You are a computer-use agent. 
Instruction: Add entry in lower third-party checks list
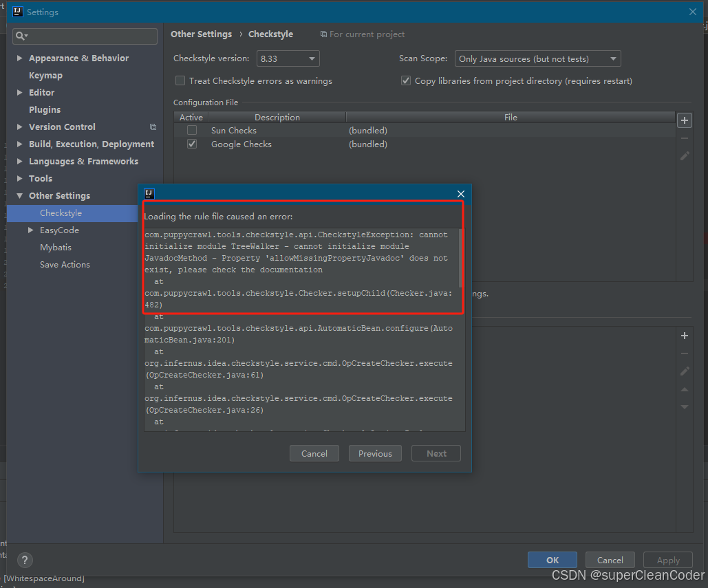coord(685,336)
